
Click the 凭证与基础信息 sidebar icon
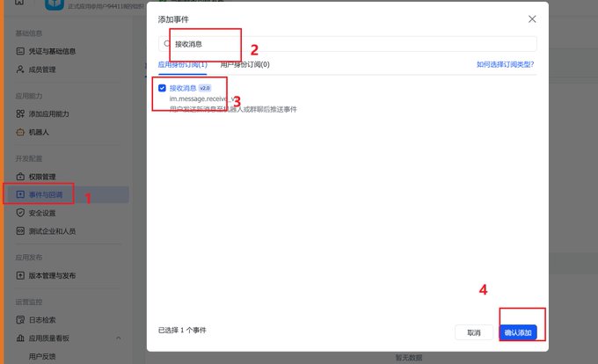pos(20,51)
